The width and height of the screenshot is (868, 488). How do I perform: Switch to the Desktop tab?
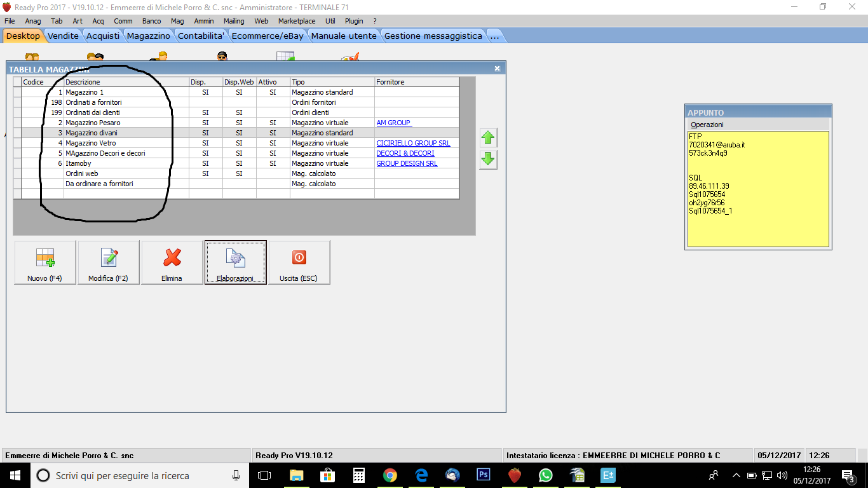[x=23, y=36]
